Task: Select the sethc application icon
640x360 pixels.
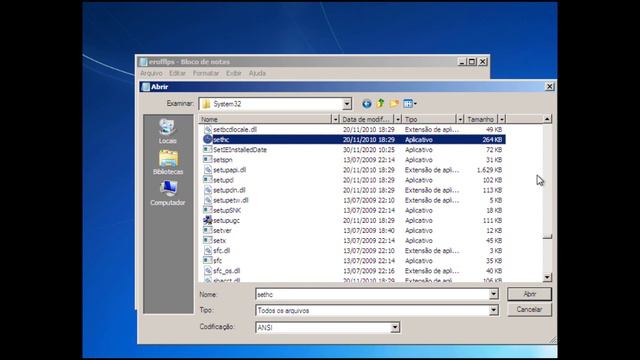Action: click(x=207, y=139)
